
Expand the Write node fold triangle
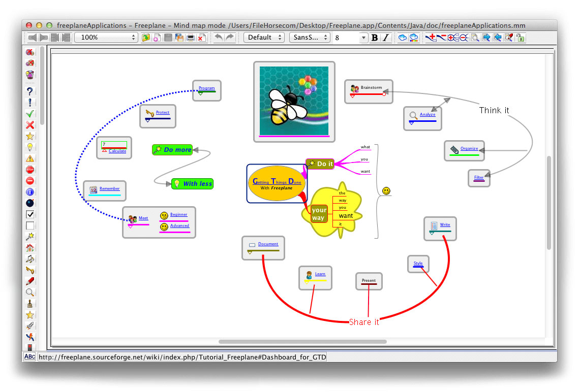tap(432, 233)
